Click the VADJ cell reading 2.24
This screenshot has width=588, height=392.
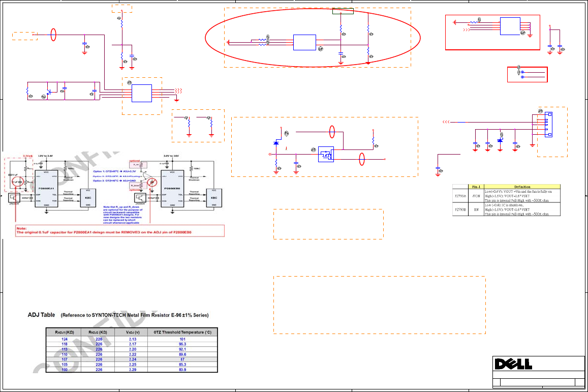pos(133,359)
